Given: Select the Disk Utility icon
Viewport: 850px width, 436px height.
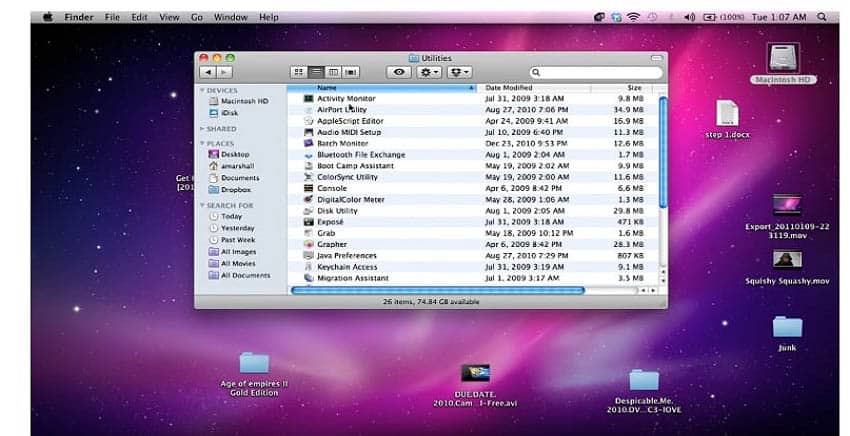Looking at the screenshot, I should click(308, 210).
